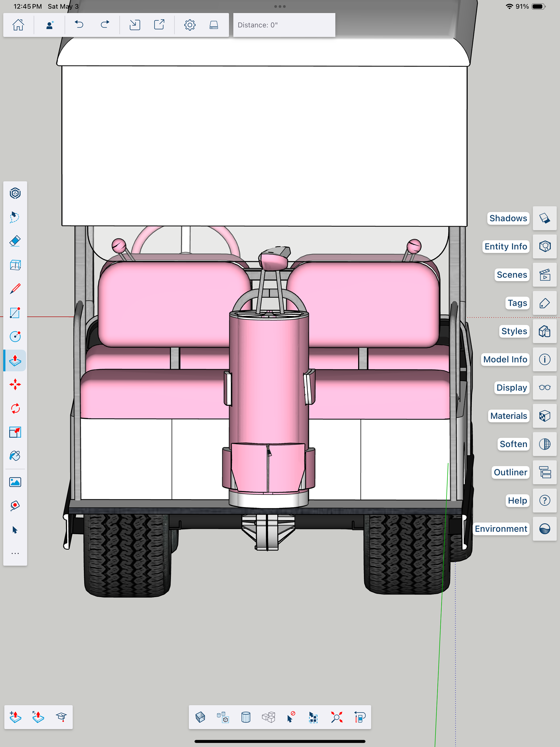Activate the Move tool

(x=15, y=385)
